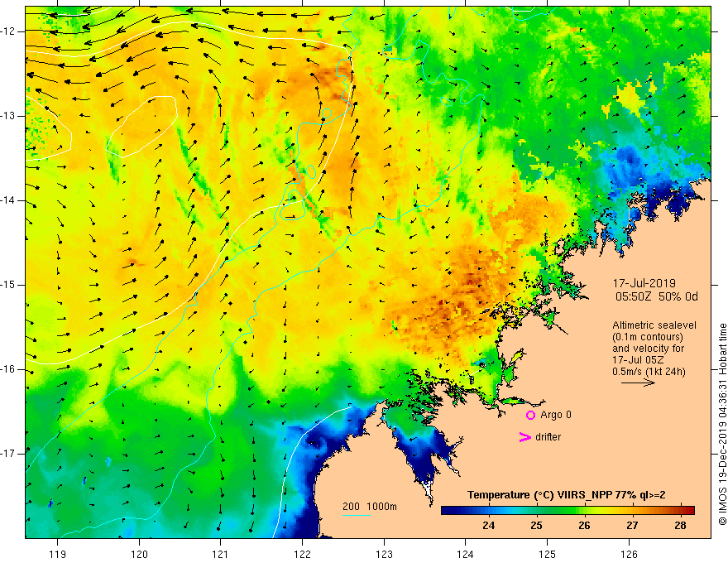Image resolution: width=728 pixels, height=563 pixels.
Task: Click colorbar tick label 27
Action: pyautogui.click(x=632, y=526)
